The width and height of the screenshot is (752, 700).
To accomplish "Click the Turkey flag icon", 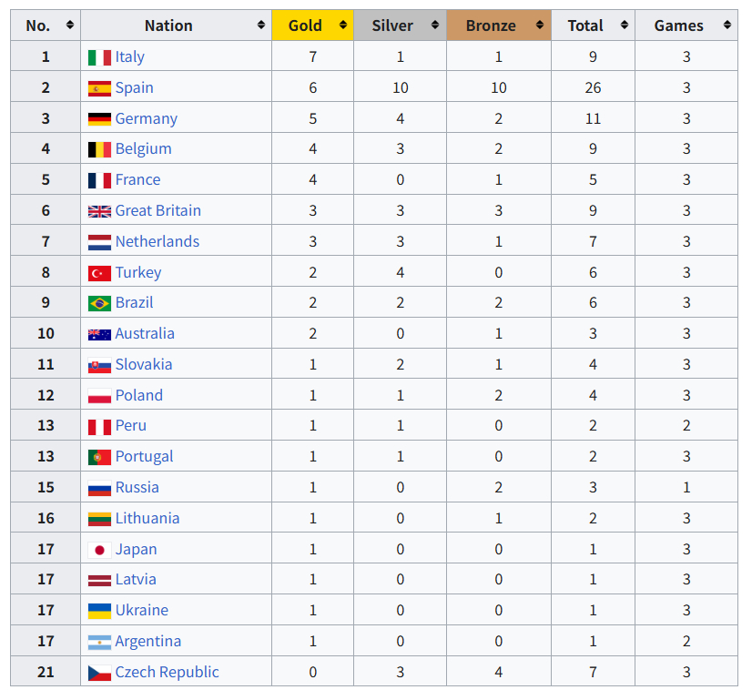I will (99, 273).
